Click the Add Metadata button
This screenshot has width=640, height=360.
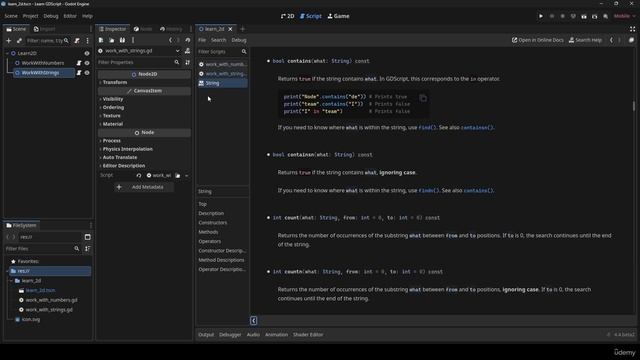coord(144,187)
